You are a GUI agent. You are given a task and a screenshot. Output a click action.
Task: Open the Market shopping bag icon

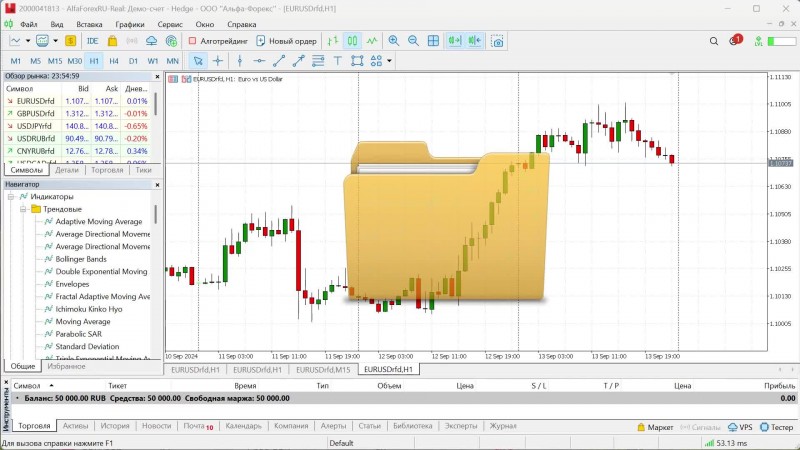(x=112, y=41)
